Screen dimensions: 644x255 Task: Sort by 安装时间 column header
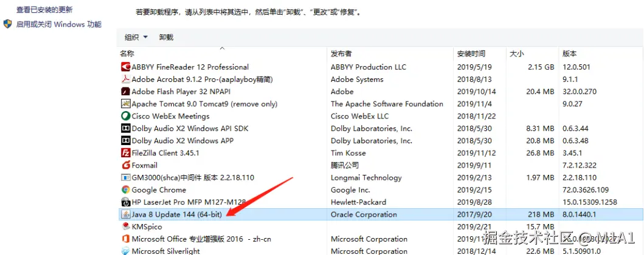click(471, 54)
